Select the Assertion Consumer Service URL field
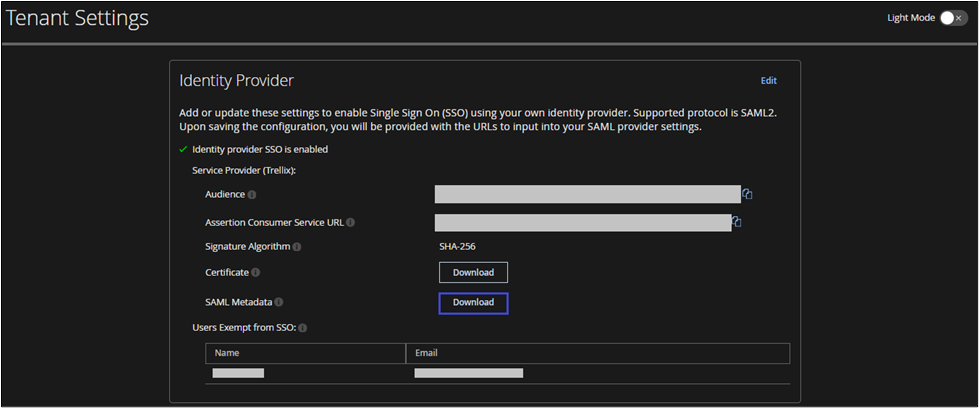979x408 pixels. [x=583, y=222]
